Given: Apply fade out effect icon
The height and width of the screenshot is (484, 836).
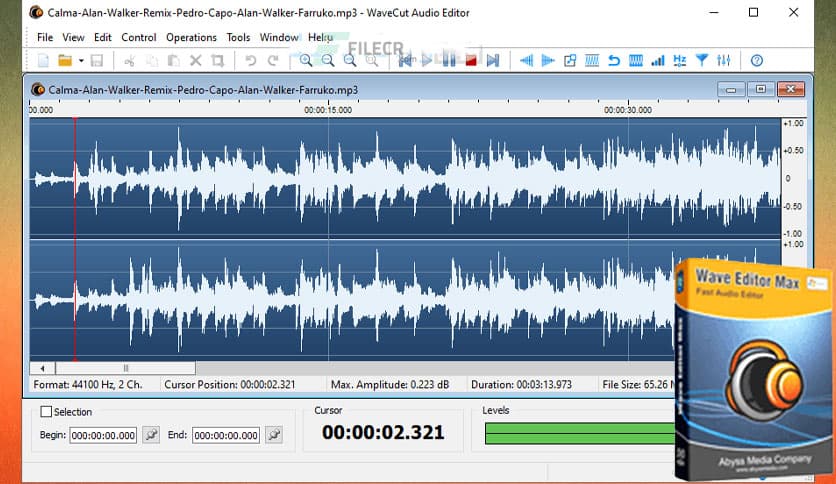Looking at the screenshot, I should click(548, 60).
